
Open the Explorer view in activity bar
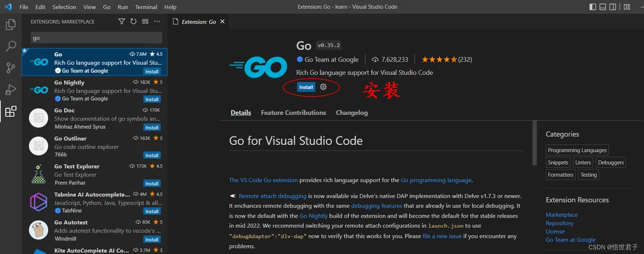coord(10,25)
